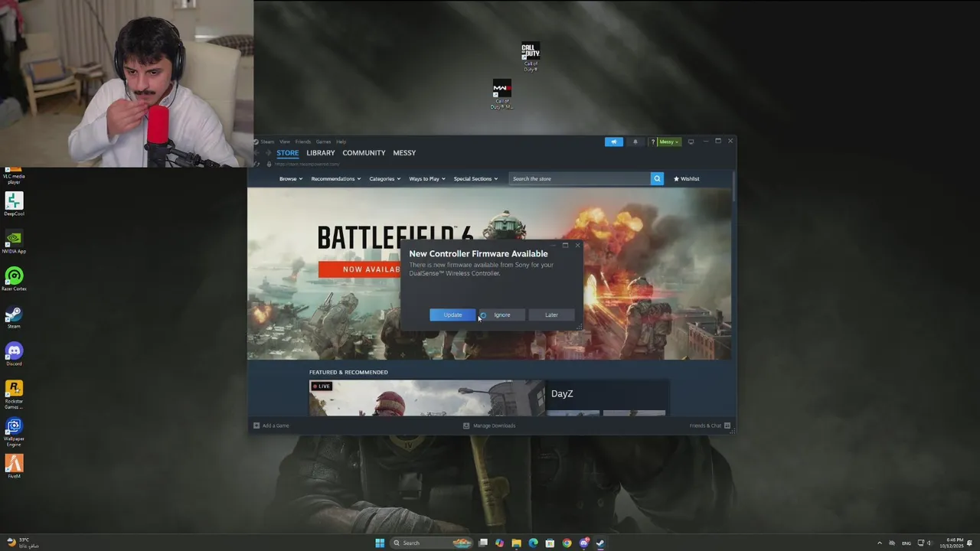Open the Steam desktop shortcut

(14, 316)
